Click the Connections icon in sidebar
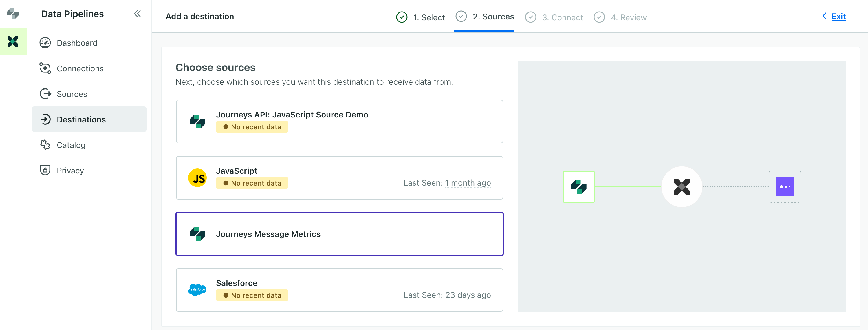 coord(45,68)
